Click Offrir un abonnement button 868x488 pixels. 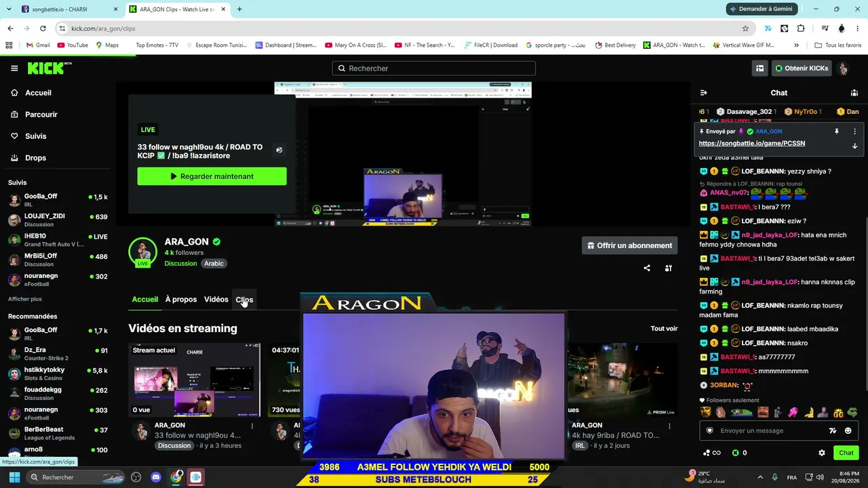pos(629,245)
